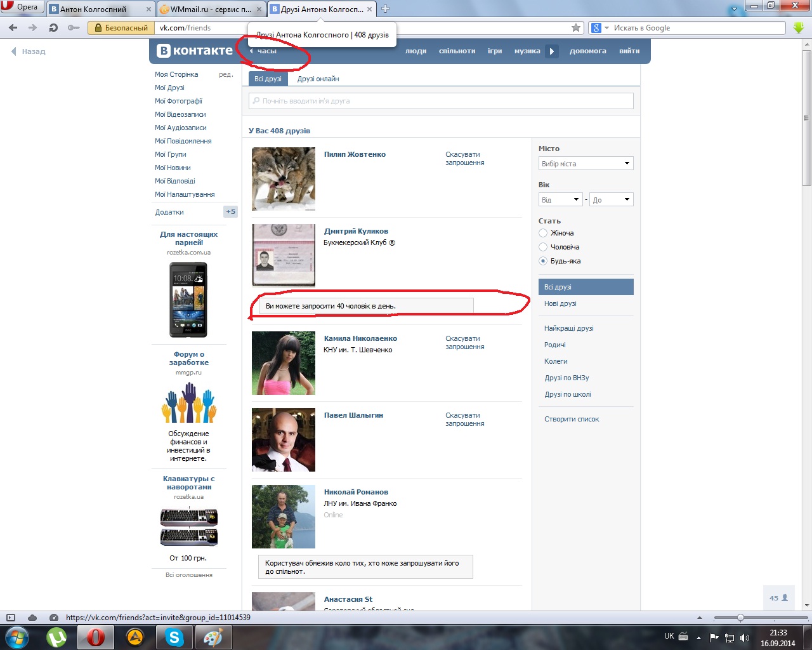Click the network tray icon
The image size is (812, 650).
click(x=730, y=637)
